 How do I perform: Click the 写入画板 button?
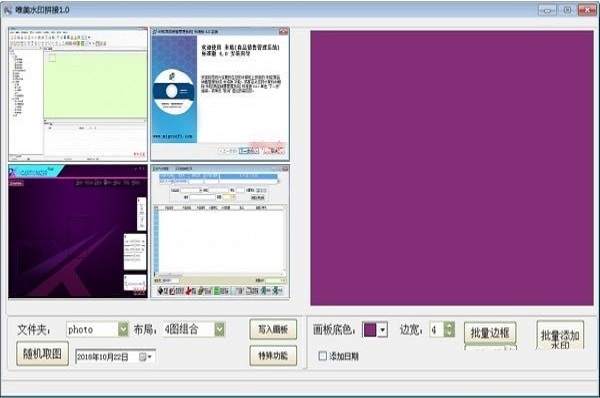(273, 329)
